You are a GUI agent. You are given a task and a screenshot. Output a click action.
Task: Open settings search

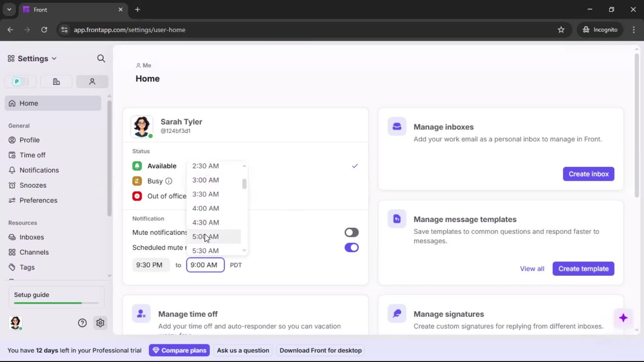pos(101,58)
